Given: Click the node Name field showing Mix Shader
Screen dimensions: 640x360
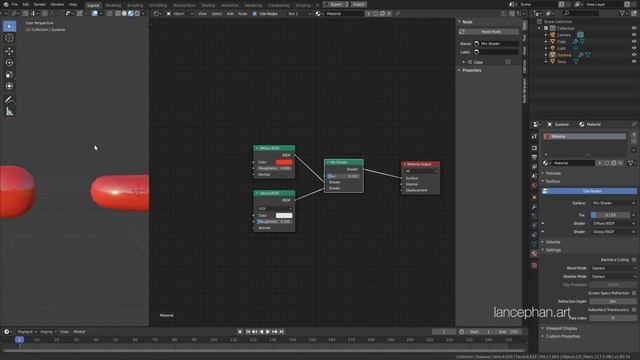Looking at the screenshot, I should (496, 44).
